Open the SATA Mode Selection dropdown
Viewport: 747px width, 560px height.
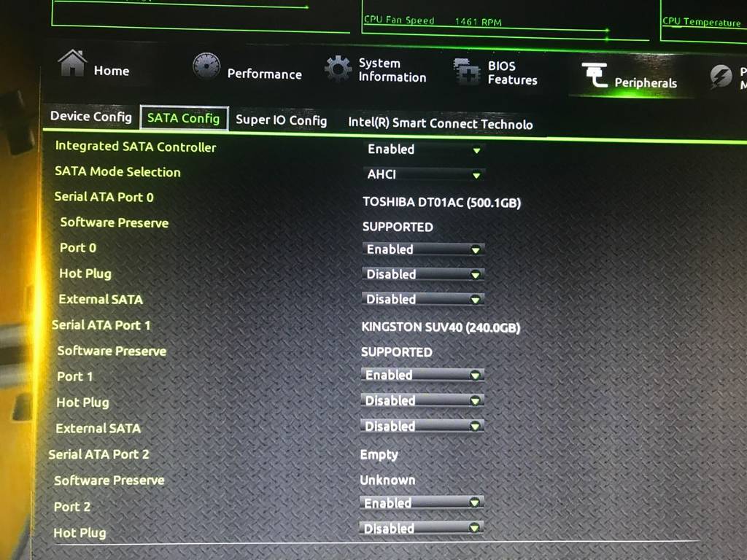(423, 174)
